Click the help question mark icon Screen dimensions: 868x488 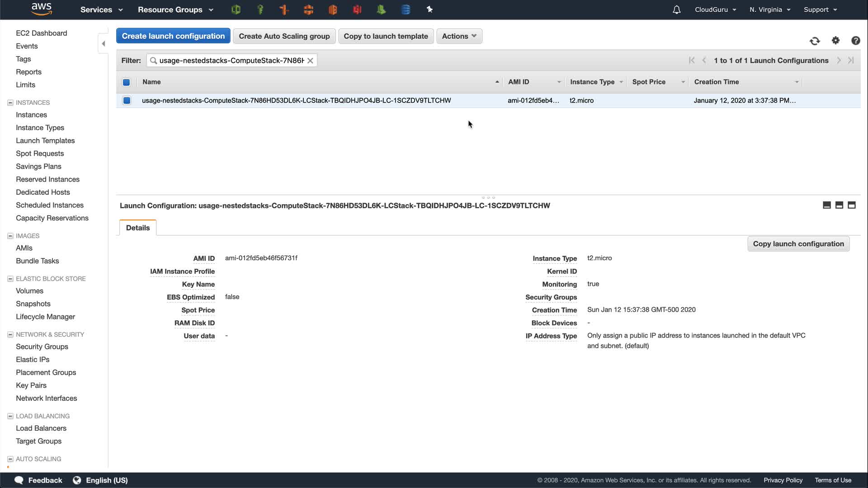click(855, 41)
